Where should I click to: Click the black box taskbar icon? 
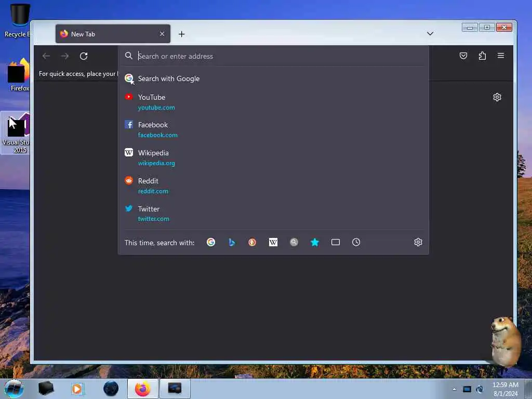[x=46, y=389]
